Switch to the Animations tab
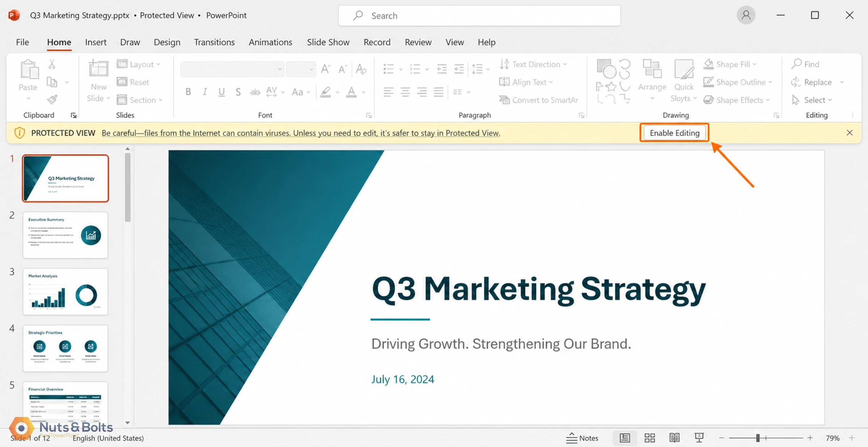868x447 pixels. pos(270,42)
